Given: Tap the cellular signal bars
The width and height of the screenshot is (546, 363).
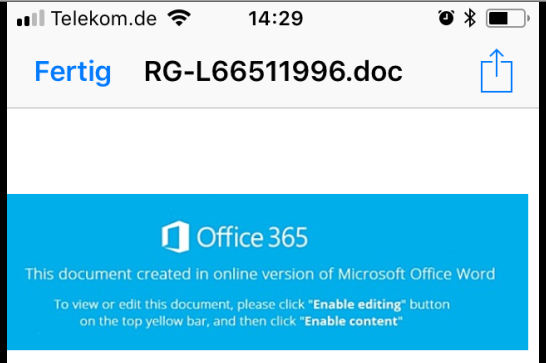Looking at the screenshot, I should coord(31,18).
